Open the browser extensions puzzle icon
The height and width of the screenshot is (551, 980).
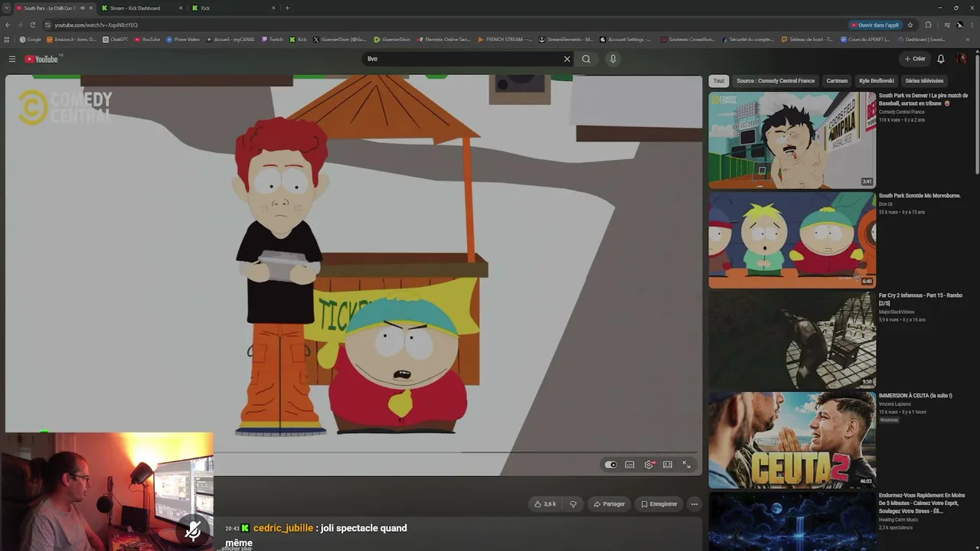(929, 24)
